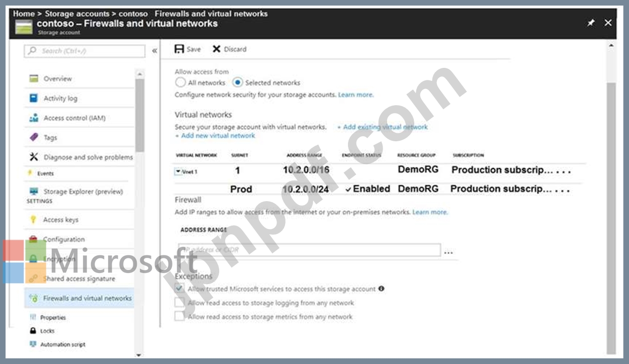Select the All networks radio button
This screenshot has height=364, width=629.
pos(180,82)
